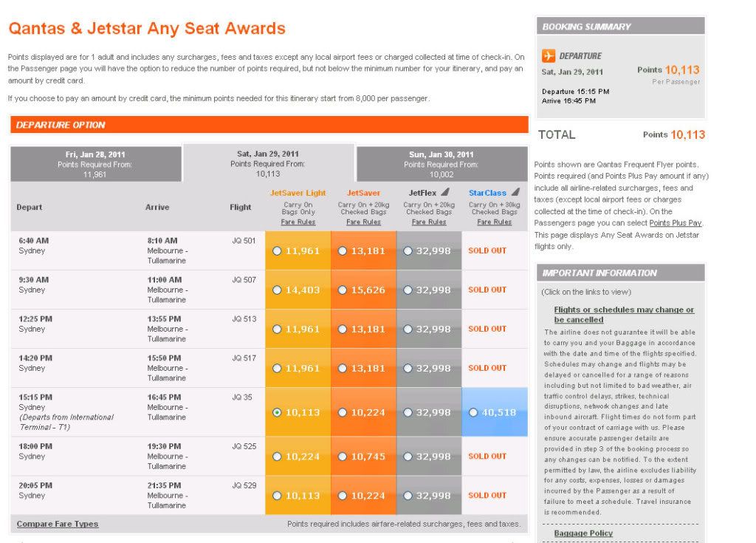Viewport: 756px width, 543px height.
Task: Select JetSaver 10,745 for flight JQ 525
Action: [x=343, y=457]
